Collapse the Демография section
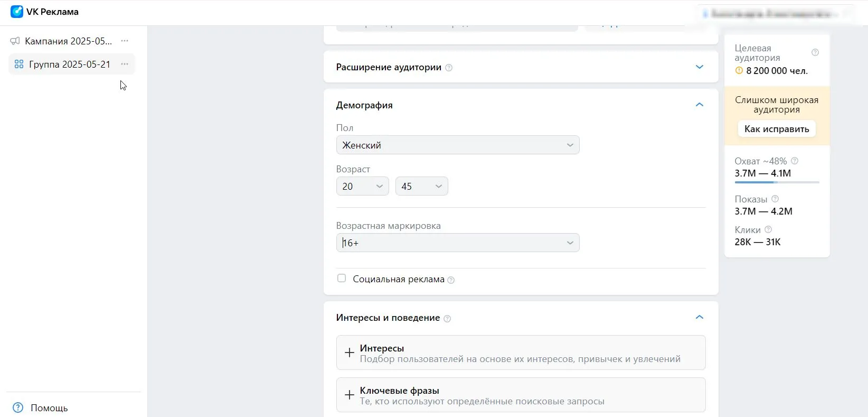Viewport: 868px width, 417px height. pyautogui.click(x=699, y=105)
